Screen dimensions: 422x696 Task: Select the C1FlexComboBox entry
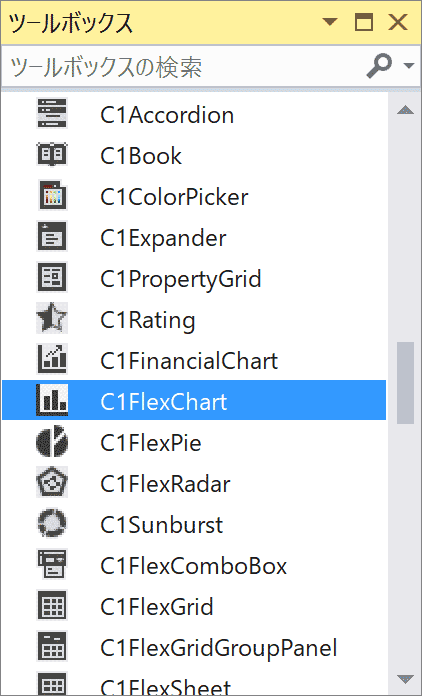tap(194, 564)
